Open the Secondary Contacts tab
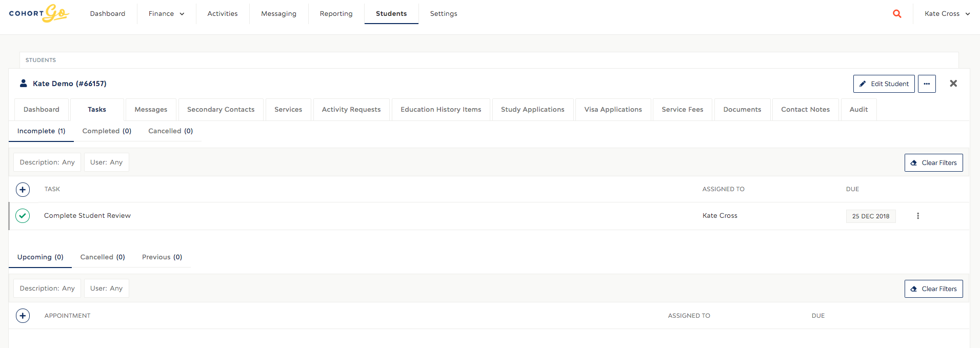The height and width of the screenshot is (348, 980). pyautogui.click(x=221, y=110)
